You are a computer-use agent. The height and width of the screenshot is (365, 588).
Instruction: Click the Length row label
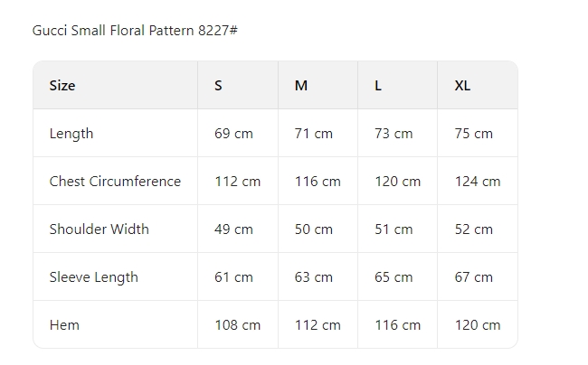point(71,134)
